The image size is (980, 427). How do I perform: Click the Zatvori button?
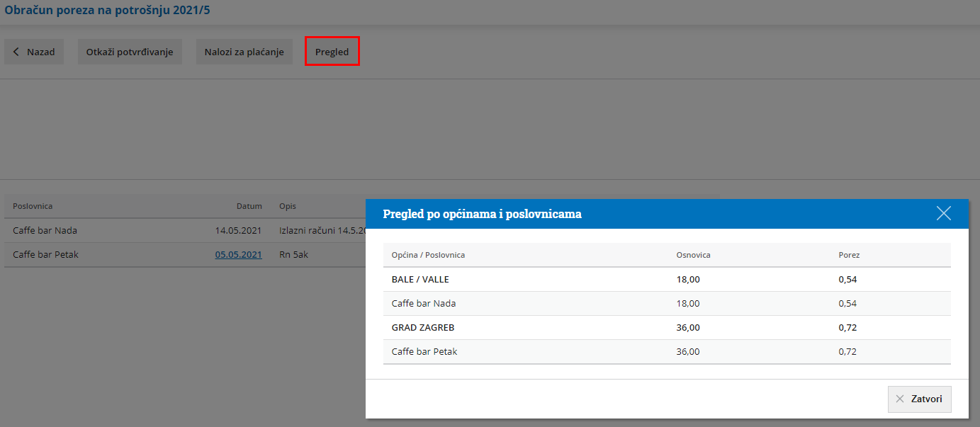coord(919,399)
